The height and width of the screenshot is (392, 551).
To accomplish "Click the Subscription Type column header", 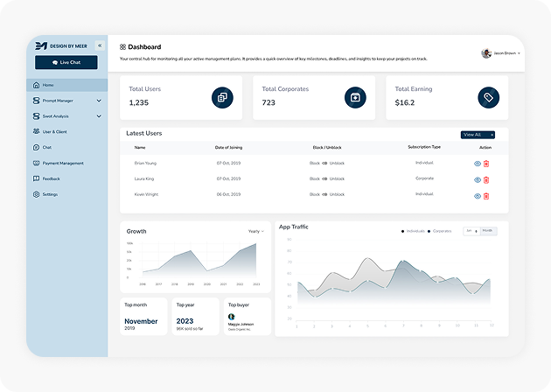I will 424,147.
